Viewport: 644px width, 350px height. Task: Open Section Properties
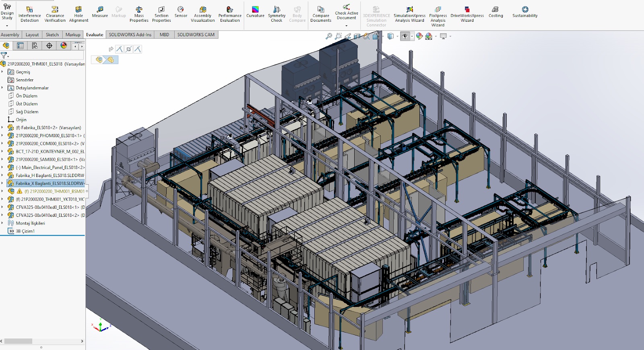click(161, 14)
